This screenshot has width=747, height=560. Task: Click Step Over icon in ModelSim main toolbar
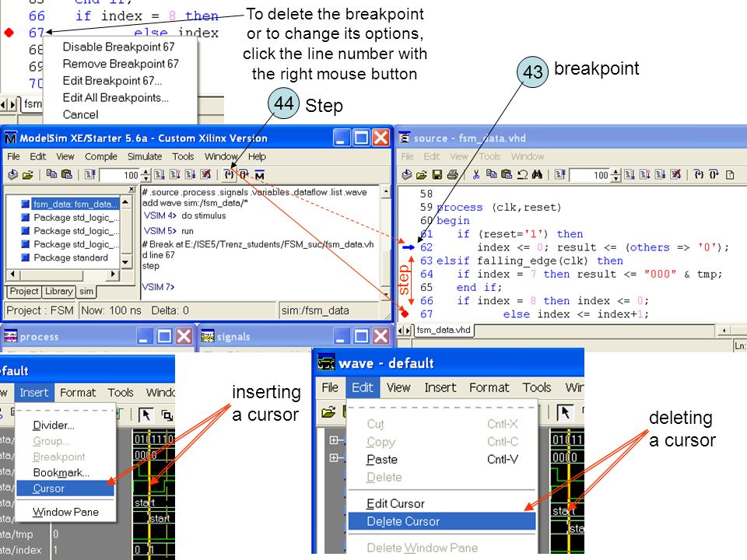(244, 175)
